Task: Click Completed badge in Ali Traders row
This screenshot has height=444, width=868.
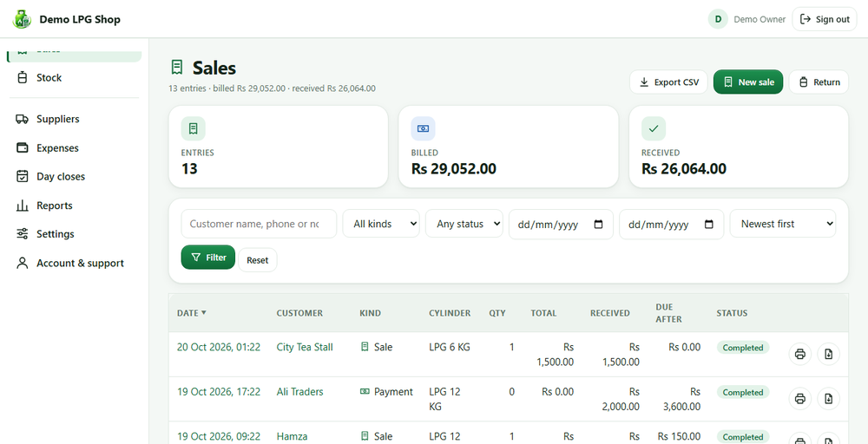Action: tap(743, 393)
